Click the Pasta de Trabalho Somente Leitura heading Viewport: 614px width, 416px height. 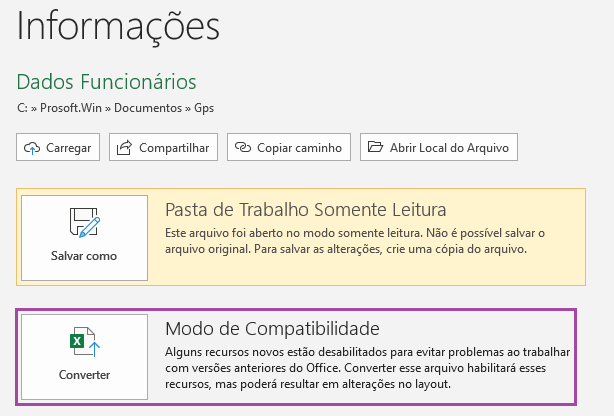305,210
